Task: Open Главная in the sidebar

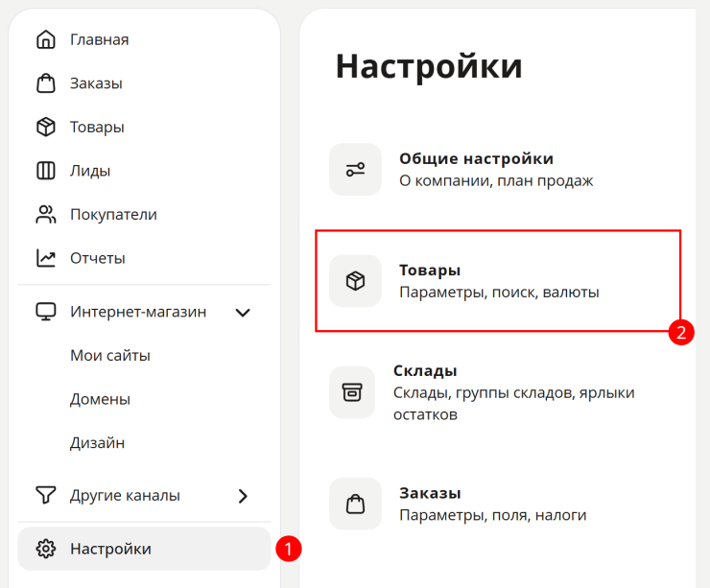Action: pos(99,40)
